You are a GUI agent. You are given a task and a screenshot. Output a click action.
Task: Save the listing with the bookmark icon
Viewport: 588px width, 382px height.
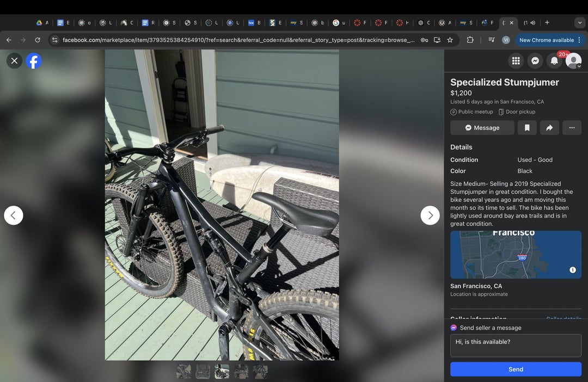click(x=527, y=128)
